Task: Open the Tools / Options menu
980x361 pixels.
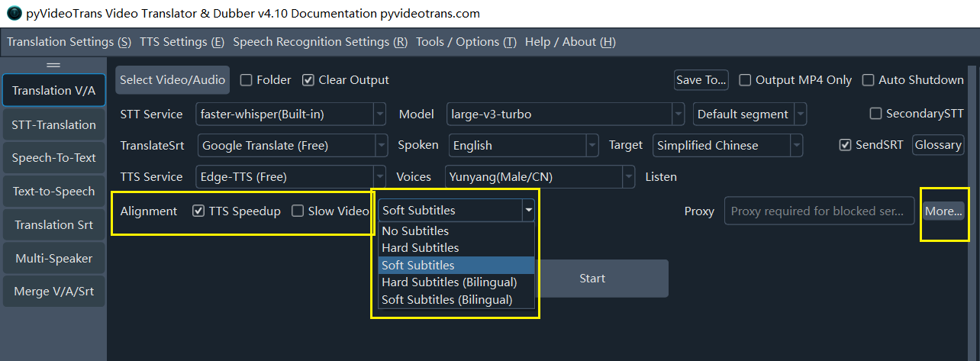Action: tap(466, 42)
